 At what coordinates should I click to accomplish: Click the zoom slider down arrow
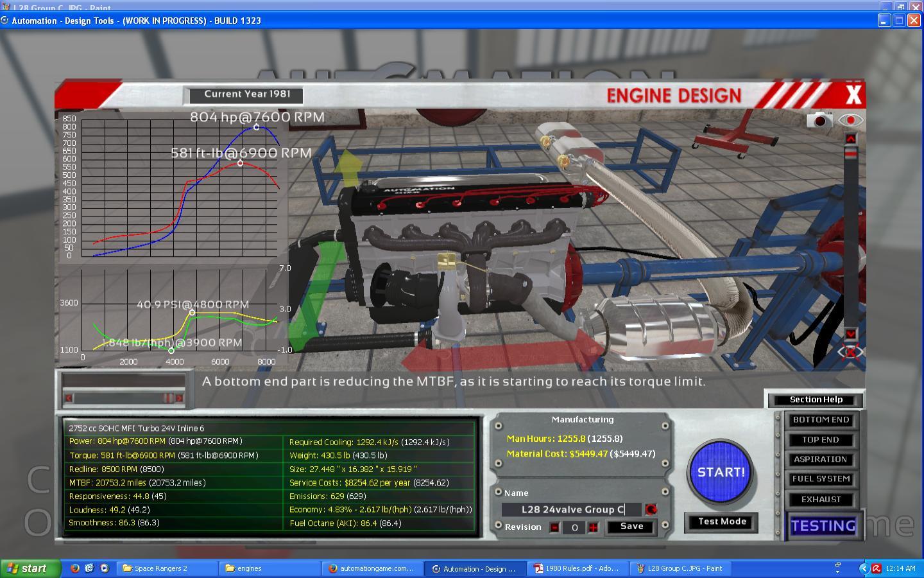851,334
